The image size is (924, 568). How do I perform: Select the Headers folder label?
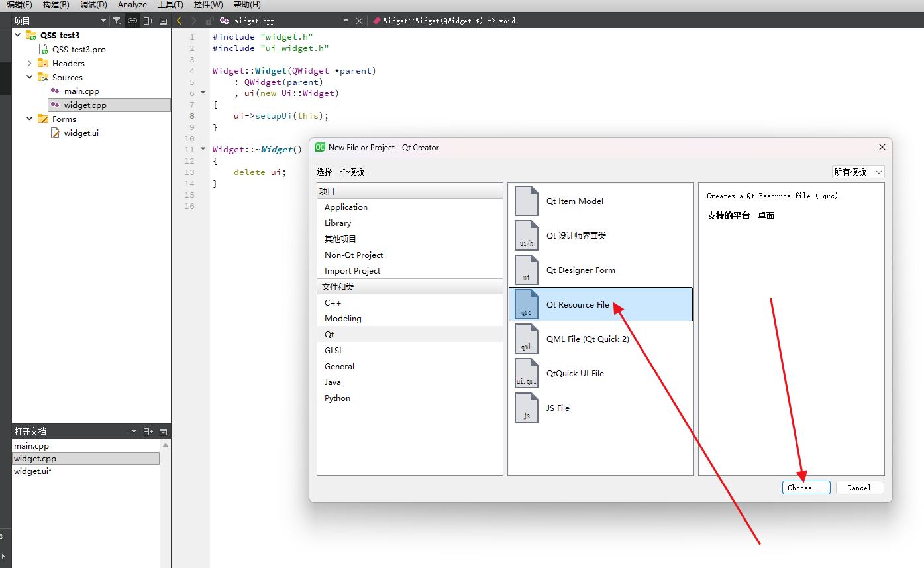[68, 64]
